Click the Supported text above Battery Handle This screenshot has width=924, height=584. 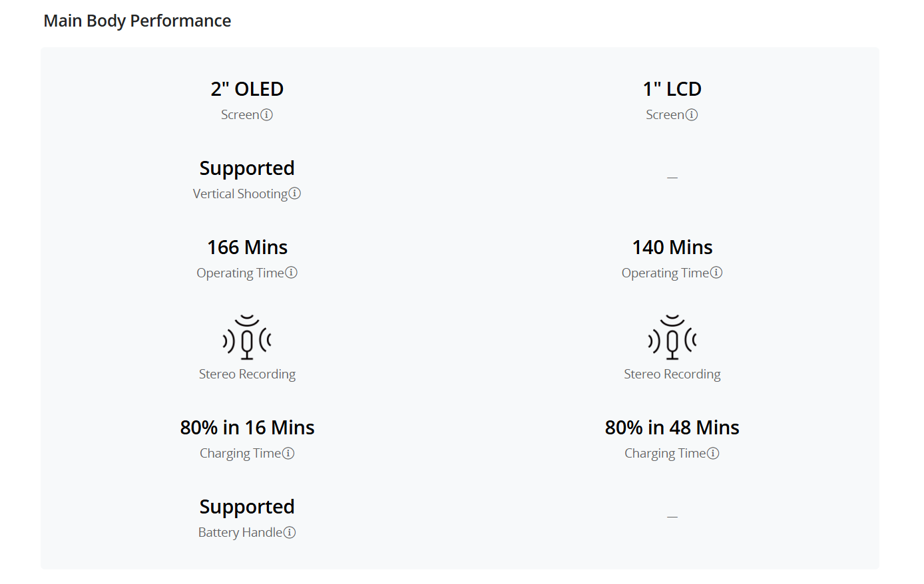[x=247, y=507]
